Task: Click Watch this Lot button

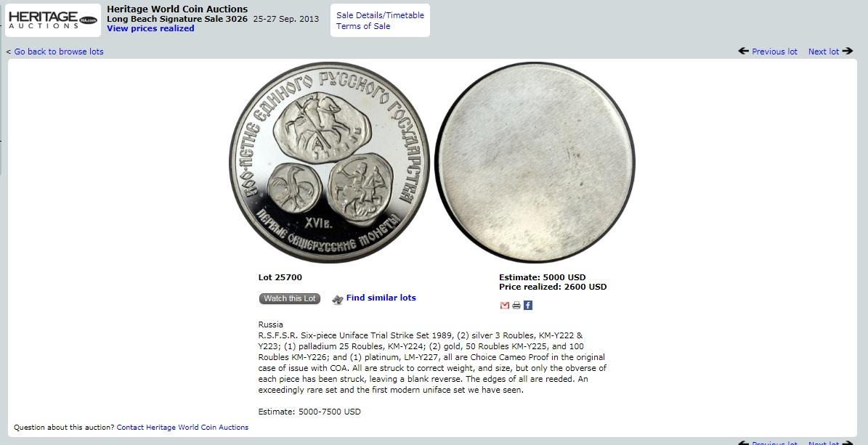Action: pyautogui.click(x=290, y=298)
